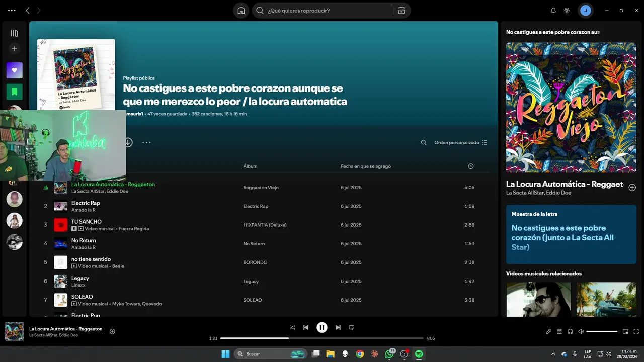Open Windows Start menu
Viewport: 644px width, 362px height.
(x=225, y=354)
